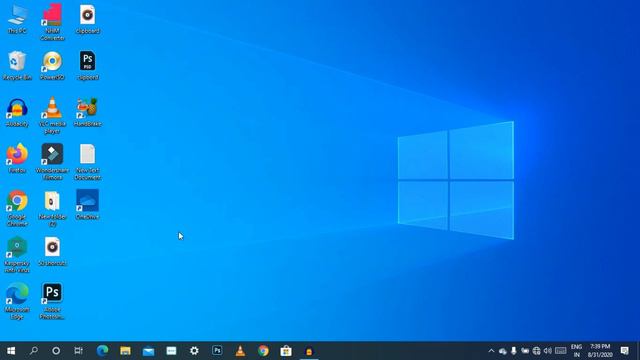Launch Chrome from the taskbar

point(263,351)
